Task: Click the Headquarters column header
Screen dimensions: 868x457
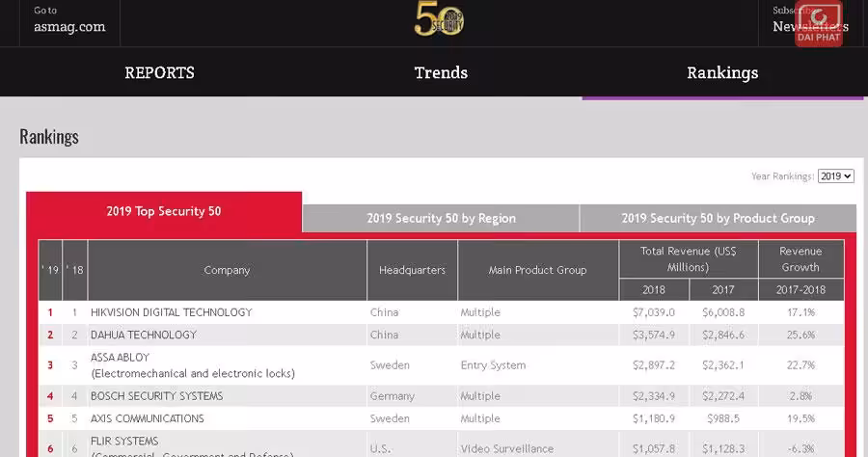Action: 412,270
